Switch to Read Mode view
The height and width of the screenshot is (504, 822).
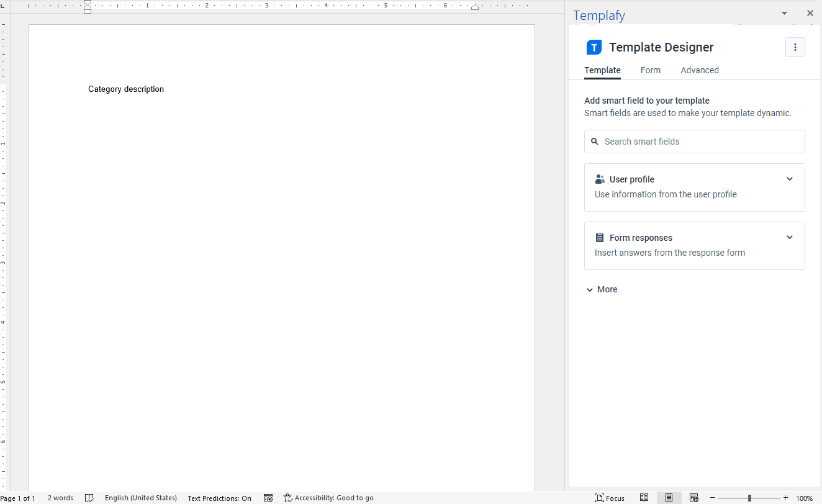[x=644, y=497]
